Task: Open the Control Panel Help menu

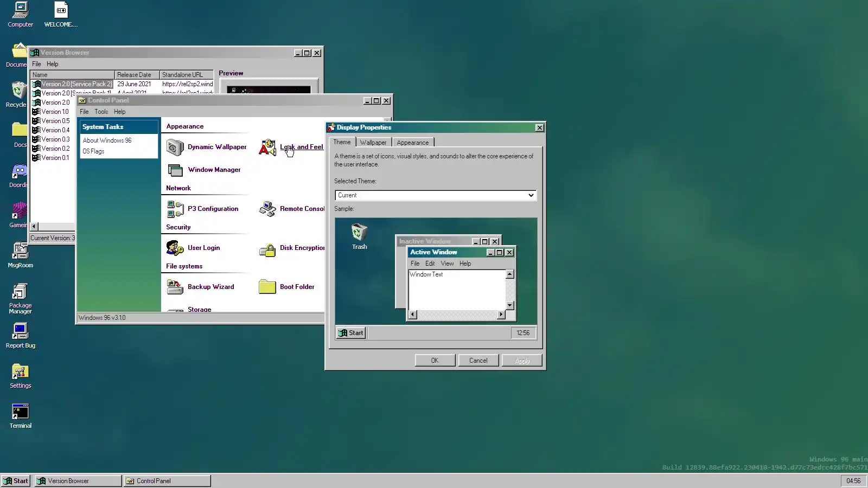Action: point(120,112)
